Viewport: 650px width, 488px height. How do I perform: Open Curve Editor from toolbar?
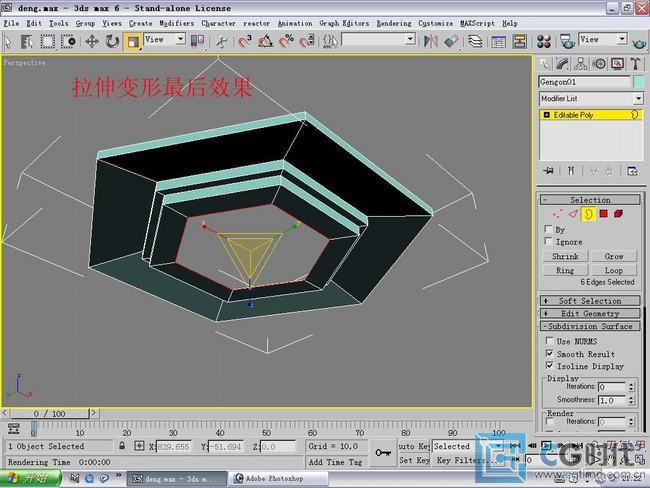(499, 41)
